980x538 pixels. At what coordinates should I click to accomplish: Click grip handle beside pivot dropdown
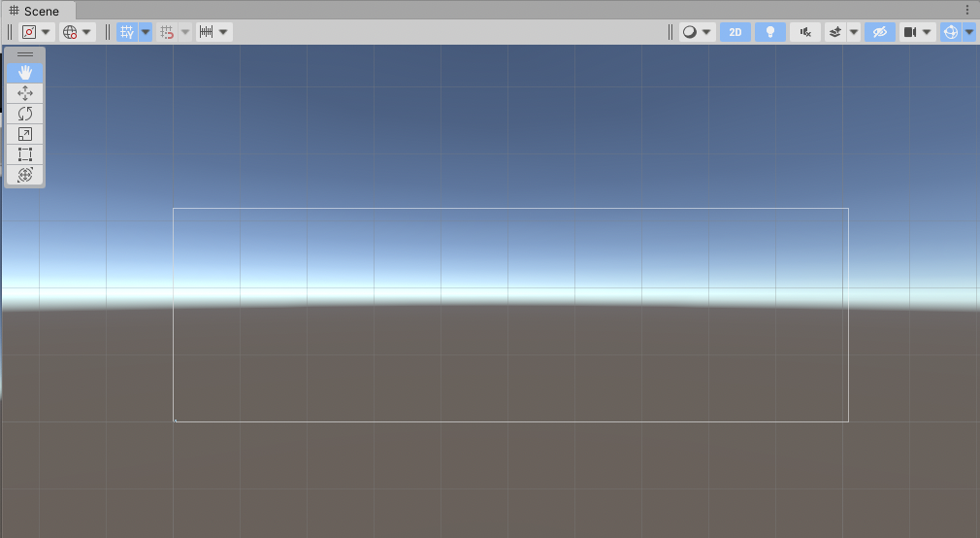point(10,32)
